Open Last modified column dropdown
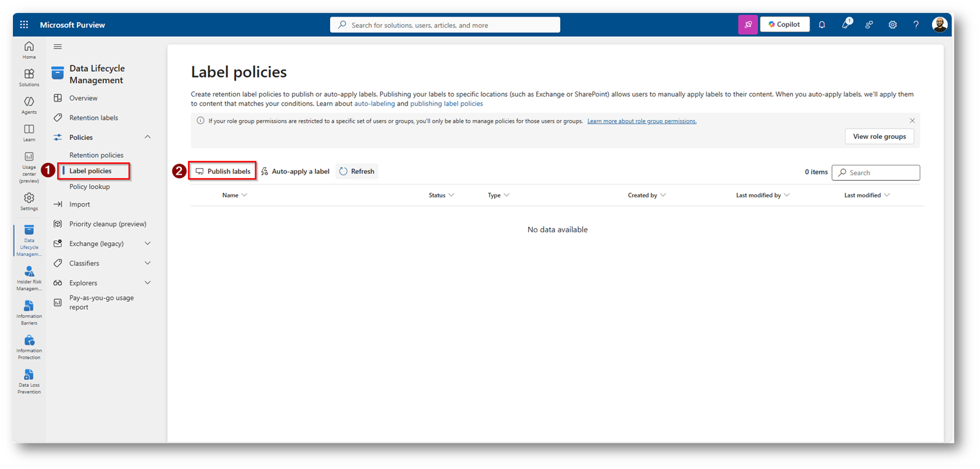This screenshot has height=469, width=980. [867, 195]
